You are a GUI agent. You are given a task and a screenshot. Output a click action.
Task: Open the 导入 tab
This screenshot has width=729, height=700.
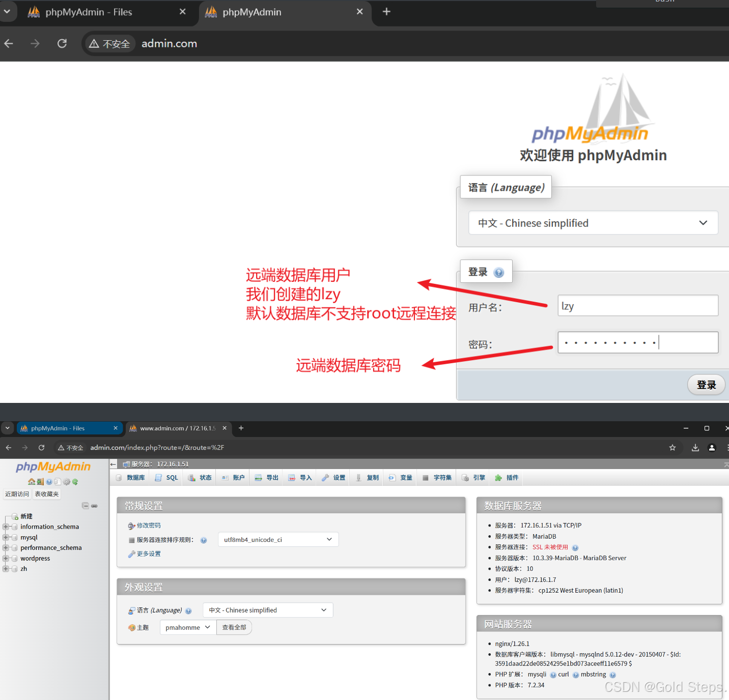pos(300,478)
